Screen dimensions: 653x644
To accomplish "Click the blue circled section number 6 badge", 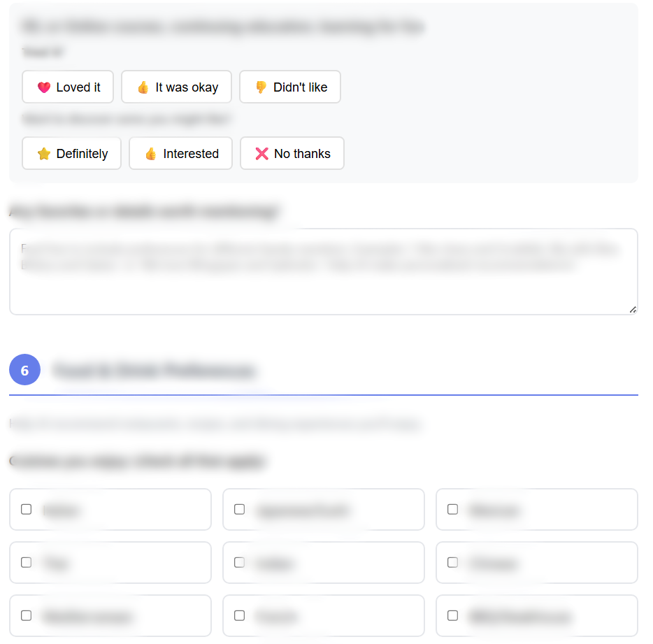I will pyautogui.click(x=24, y=370).
